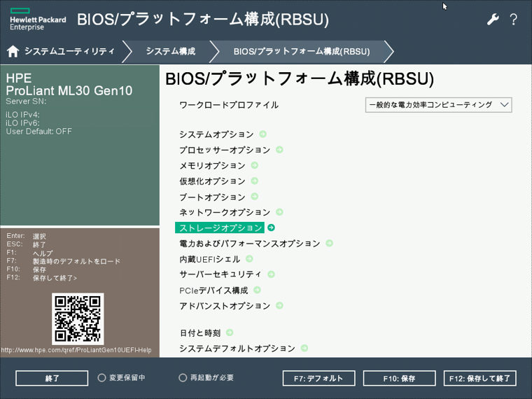Image resolution: width=532 pixels, height=399 pixels.
Task: Click arrow icon next to 内蔵UEFIシェル
Action: coord(249,259)
